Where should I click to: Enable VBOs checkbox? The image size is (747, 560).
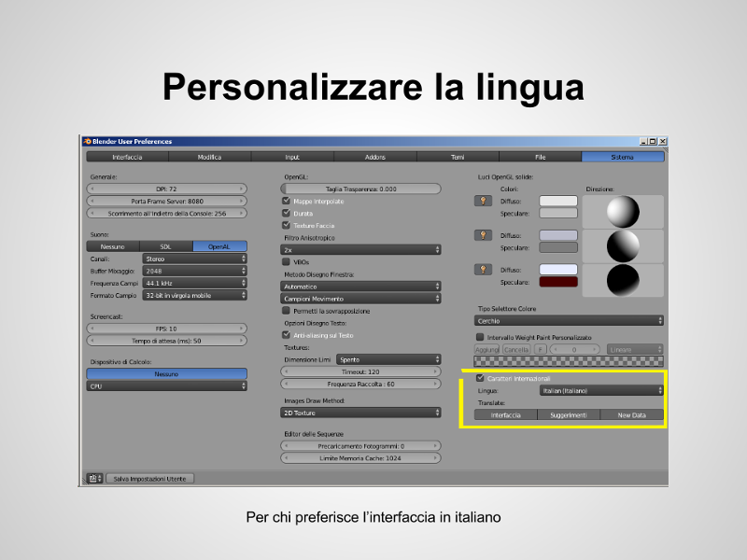(287, 262)
